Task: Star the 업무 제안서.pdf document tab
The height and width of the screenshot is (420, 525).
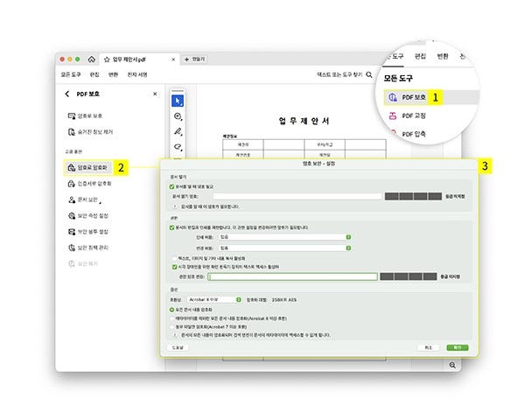Action: click(107, 59)
